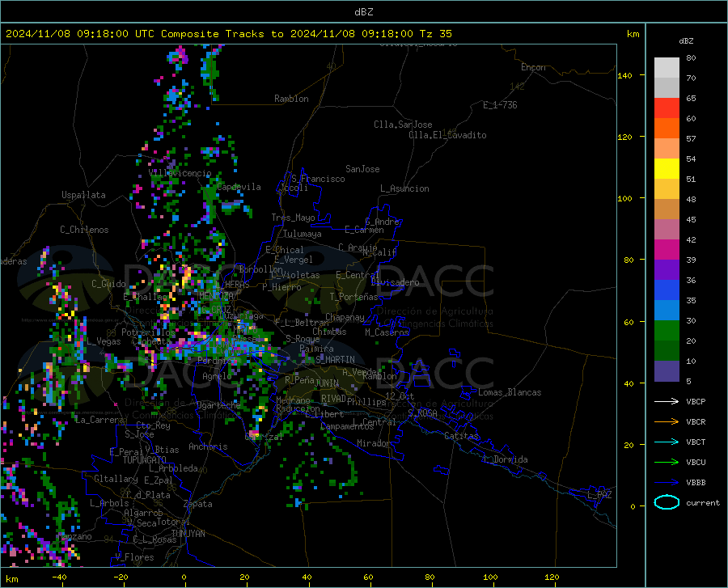Click the Zapata map label

(x=198, y=504)
